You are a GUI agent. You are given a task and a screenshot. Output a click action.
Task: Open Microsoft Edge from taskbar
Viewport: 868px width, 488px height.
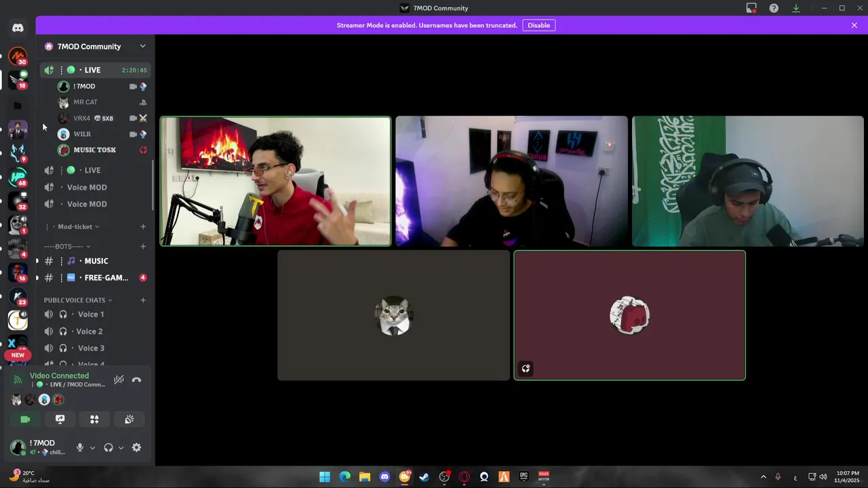point(345,476)
